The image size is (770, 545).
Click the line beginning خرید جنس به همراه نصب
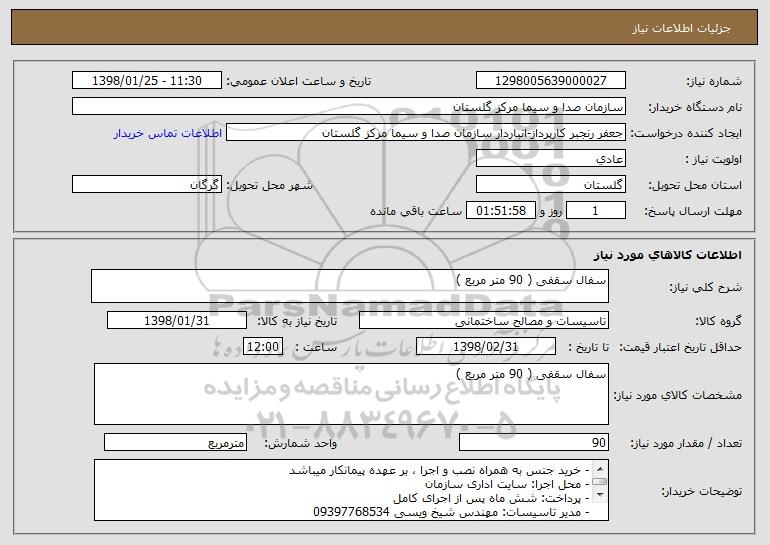440,470
